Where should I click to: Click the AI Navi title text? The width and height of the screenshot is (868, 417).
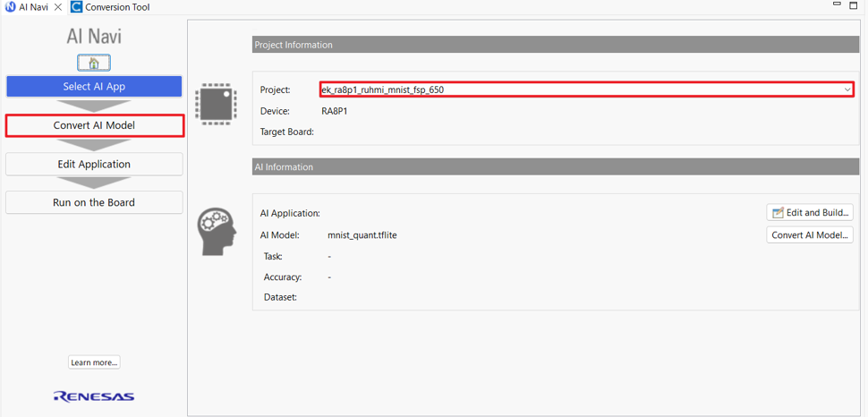[94, 37]
